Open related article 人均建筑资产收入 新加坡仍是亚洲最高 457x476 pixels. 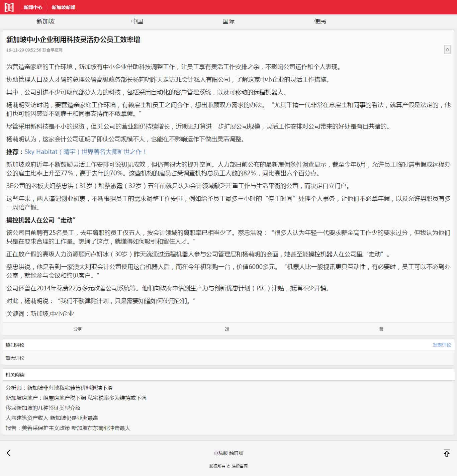[x=52, y=418]
